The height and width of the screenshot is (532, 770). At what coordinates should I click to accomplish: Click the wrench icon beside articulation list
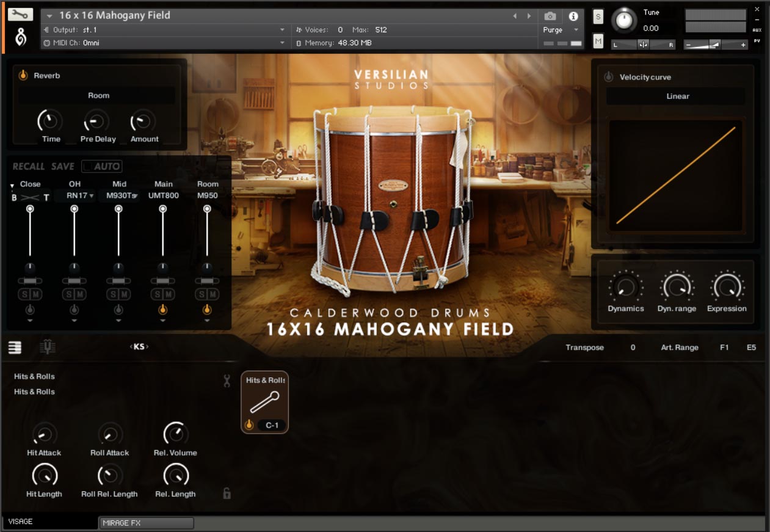[227, 381]
